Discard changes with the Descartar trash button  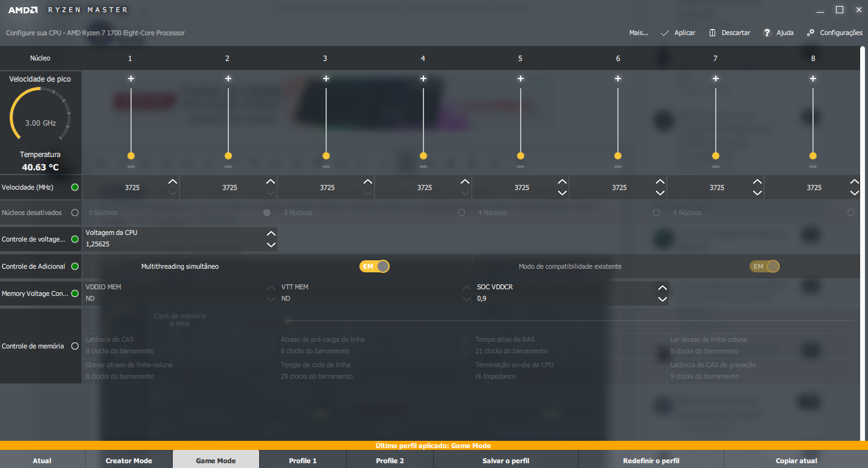[729, 33]
